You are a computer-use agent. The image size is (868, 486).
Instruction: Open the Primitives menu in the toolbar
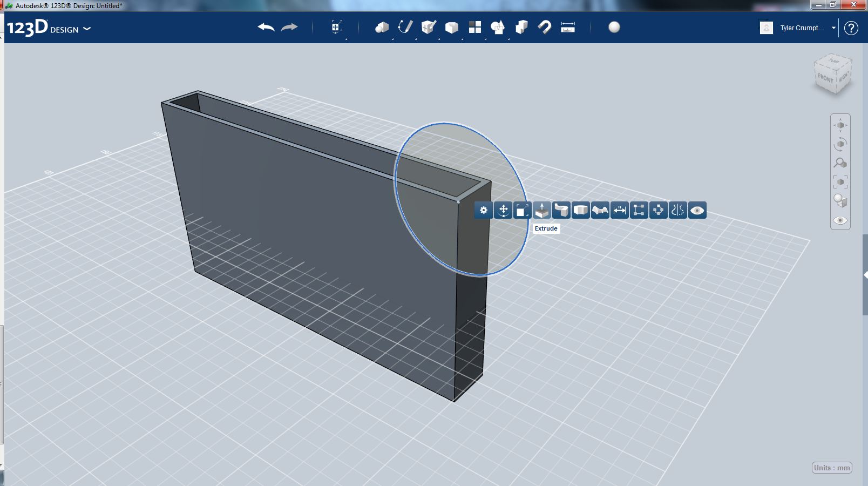coord(382,27)
